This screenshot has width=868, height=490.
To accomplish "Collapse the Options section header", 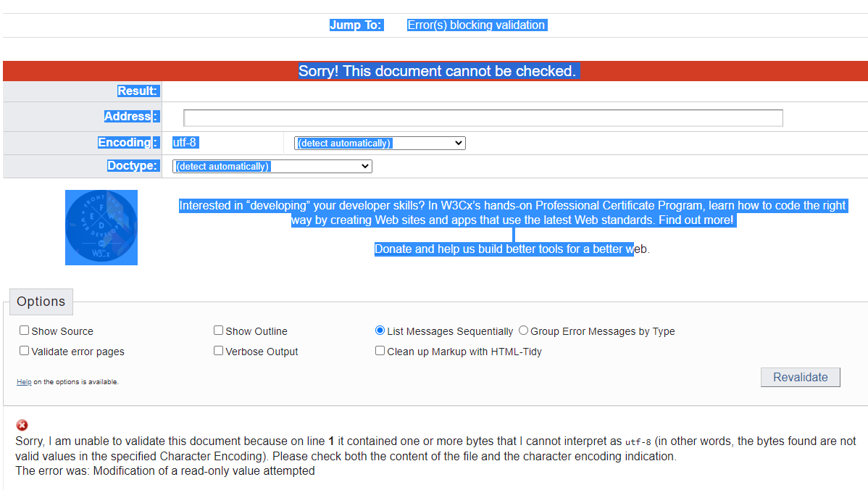I will 41,302.
